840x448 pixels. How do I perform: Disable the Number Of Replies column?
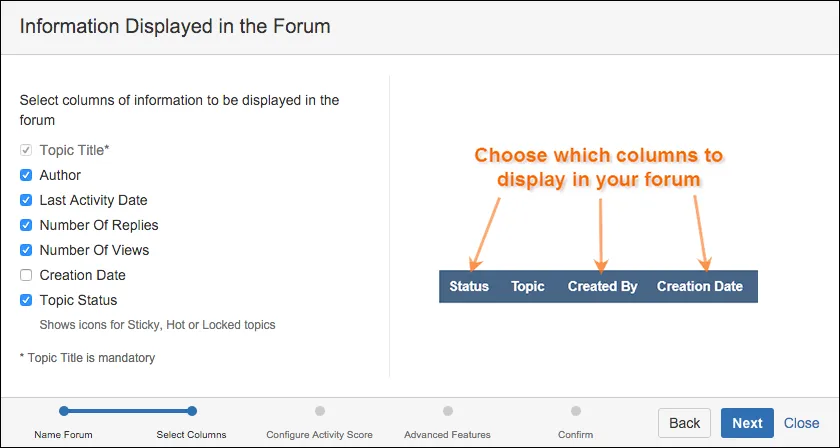coord(26,225)
